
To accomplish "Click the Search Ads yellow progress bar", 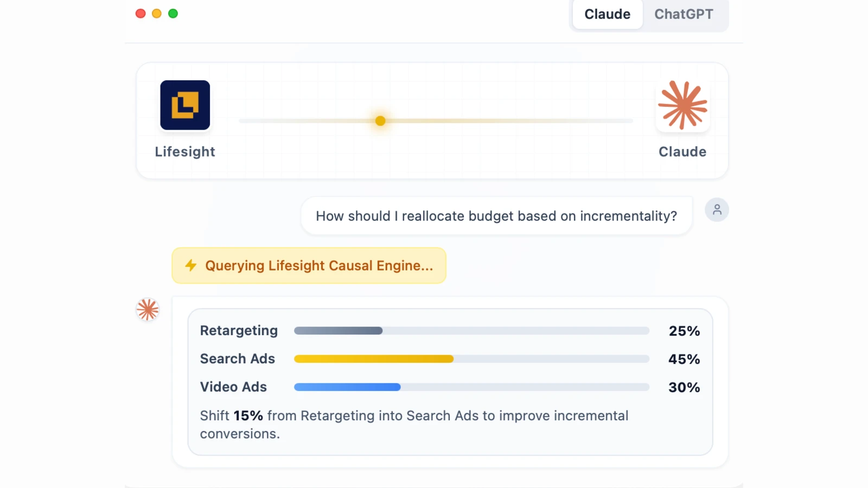I will (x=471, y=359).
